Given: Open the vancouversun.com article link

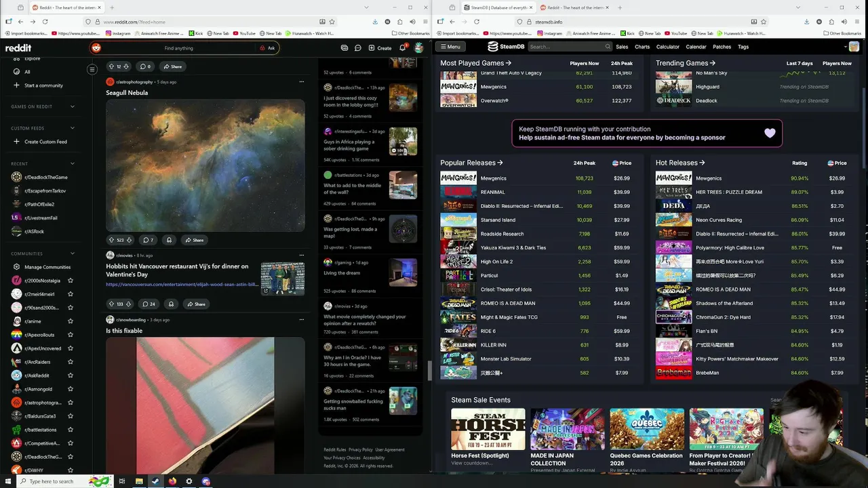Looking at the screenshot, I should click(182, 285).
